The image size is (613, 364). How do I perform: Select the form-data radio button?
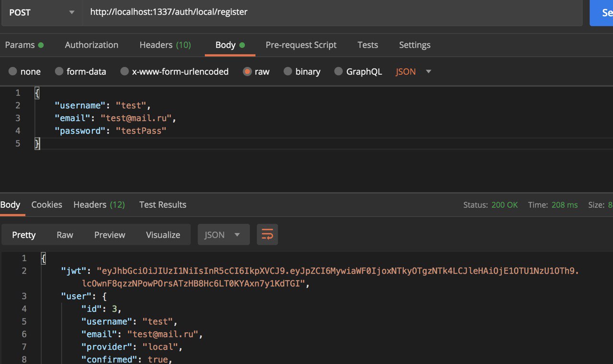click(59, 71)
